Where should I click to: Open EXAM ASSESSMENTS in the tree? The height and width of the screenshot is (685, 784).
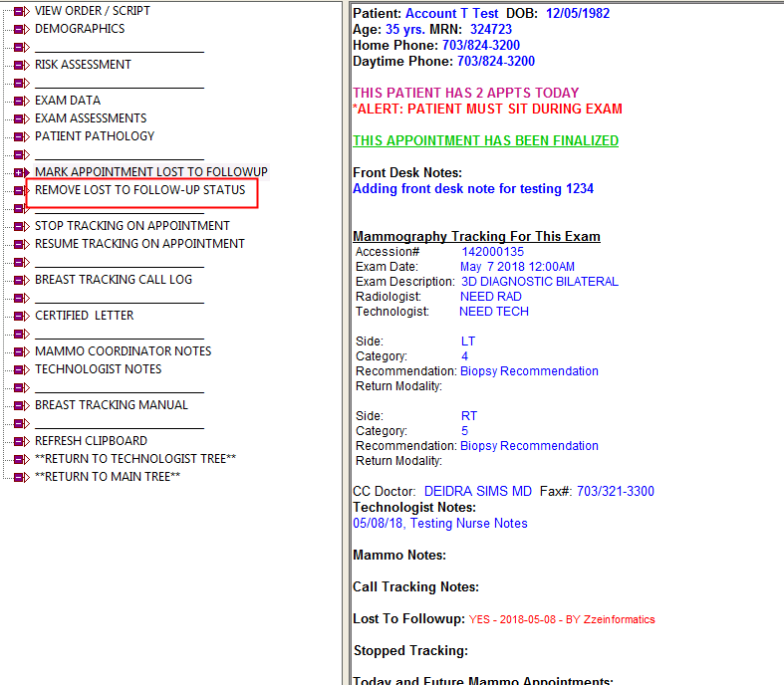click(91, 118)
